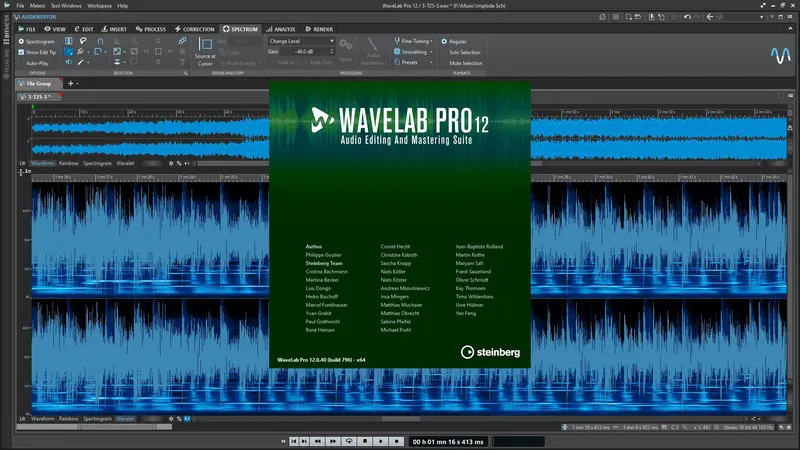Play audio with the Play button
Viewport: 800px width, 450px height.
(x=381, y=441)
